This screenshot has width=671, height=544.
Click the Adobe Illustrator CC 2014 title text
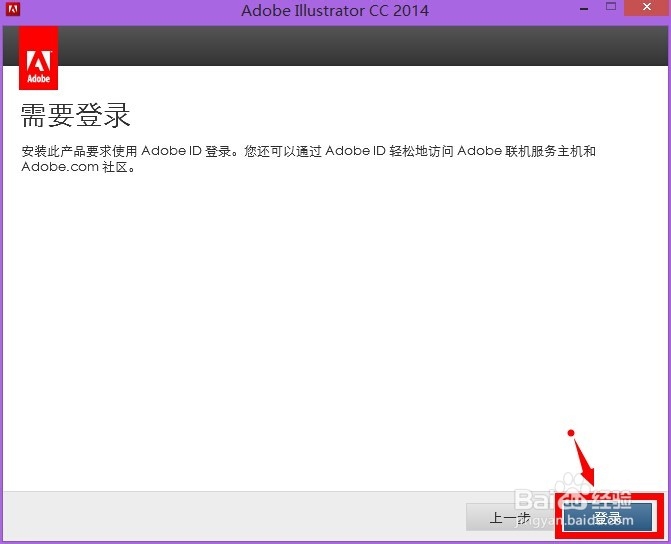pyautogui.click(x=335, y=11)
